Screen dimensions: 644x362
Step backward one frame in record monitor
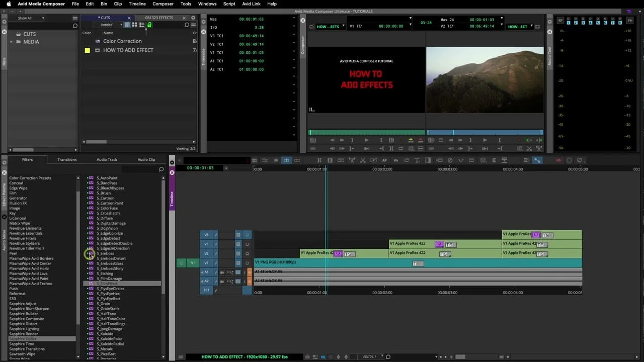451,140
